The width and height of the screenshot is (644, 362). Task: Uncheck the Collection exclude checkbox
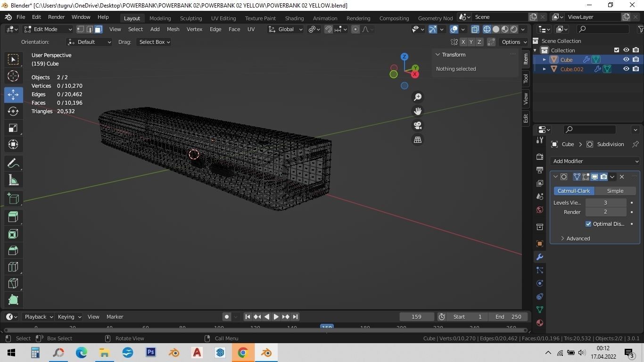tap(617, 50)
